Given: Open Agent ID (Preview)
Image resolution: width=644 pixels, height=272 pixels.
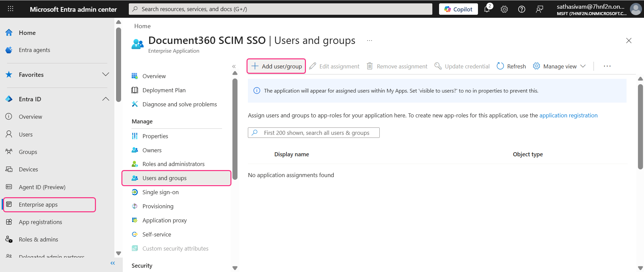Looking at the screenshot, I should 42,187.
